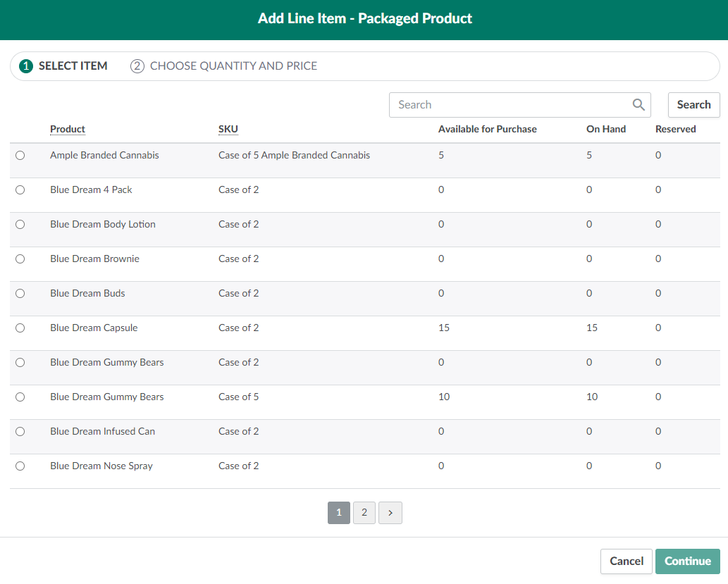Open step 2 Choose Quantity and Price
This screenshot has height=584, width=728.
pyautogui.click(x=224, y=66)
